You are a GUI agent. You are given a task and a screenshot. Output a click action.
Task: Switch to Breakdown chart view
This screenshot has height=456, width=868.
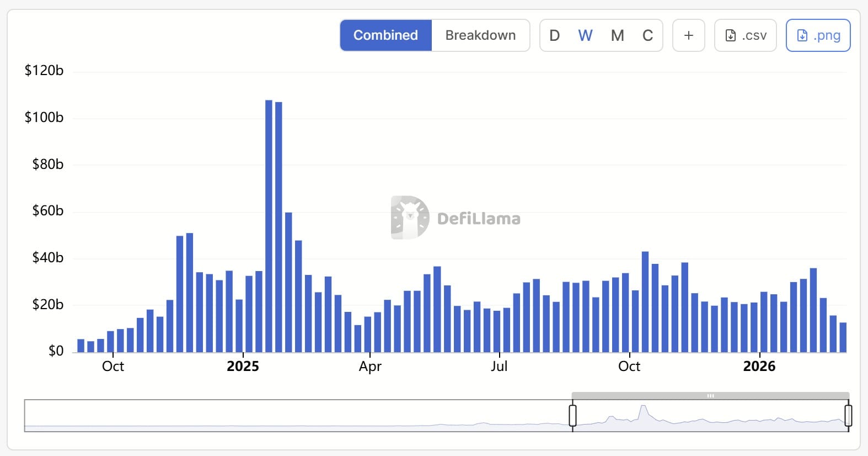click(x=480, y=35)
